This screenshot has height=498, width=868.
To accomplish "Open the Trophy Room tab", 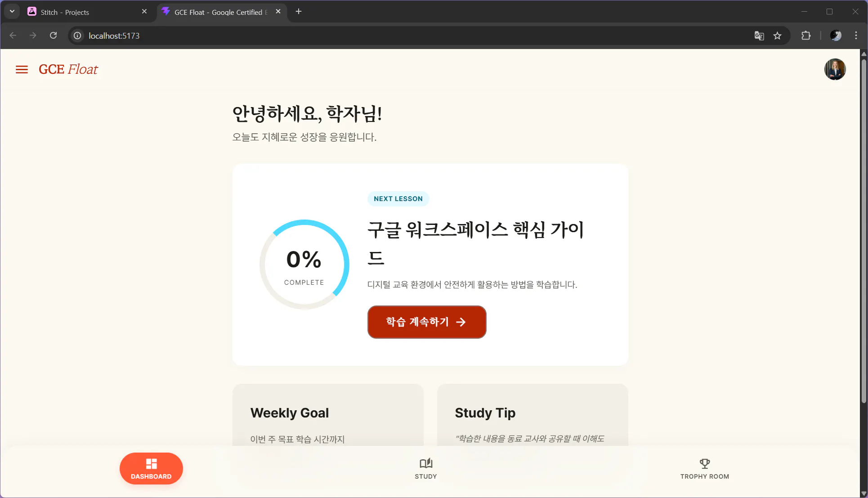I will tap(704, 468).
